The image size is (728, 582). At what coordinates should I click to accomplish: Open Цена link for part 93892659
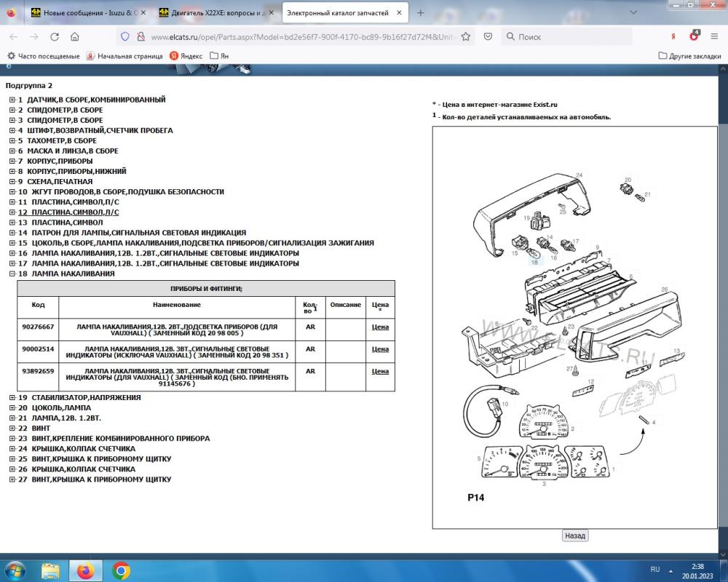380,371
